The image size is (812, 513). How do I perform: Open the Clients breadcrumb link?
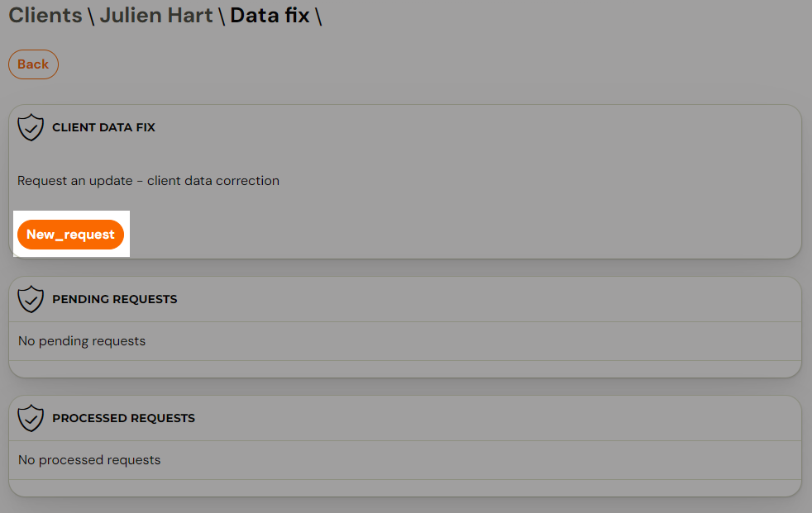[45, 15]
